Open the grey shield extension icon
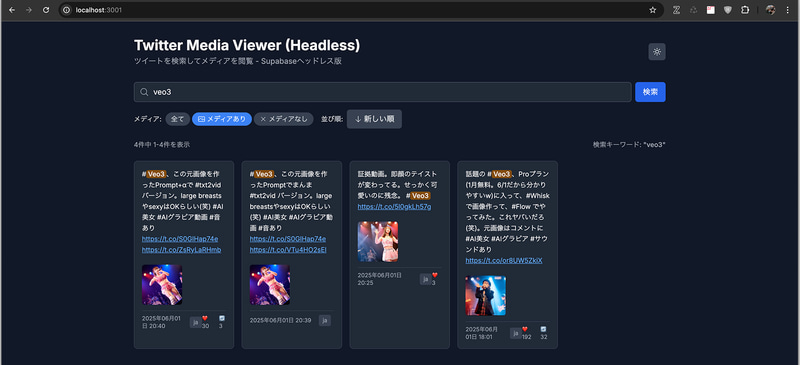The height and width of the screenshot is (365, 800). click(x=728, y=10)
